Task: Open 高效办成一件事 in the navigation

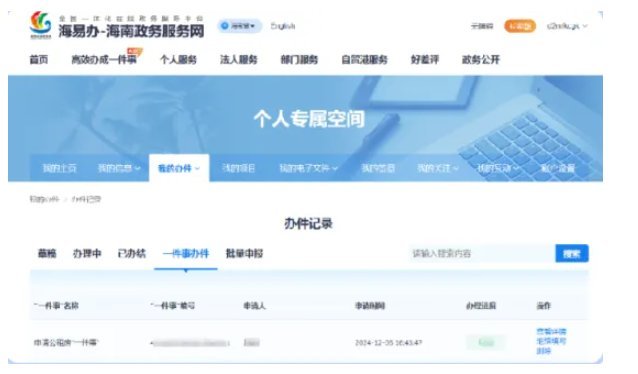Action: pos(104,60)
